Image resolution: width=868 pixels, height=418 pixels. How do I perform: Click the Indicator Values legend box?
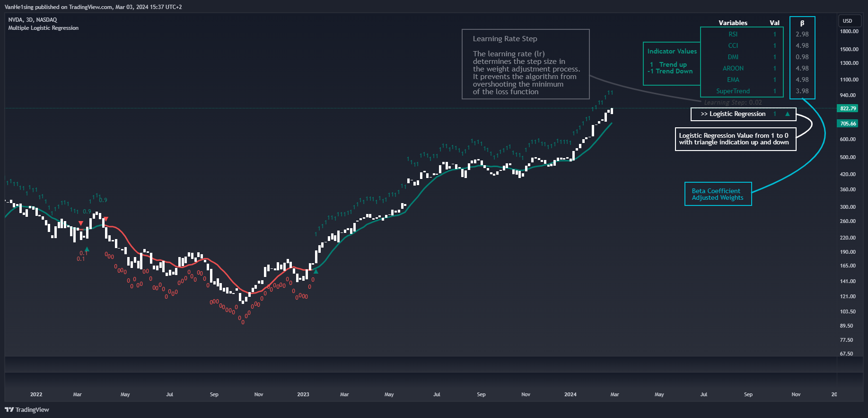[672, 64]
